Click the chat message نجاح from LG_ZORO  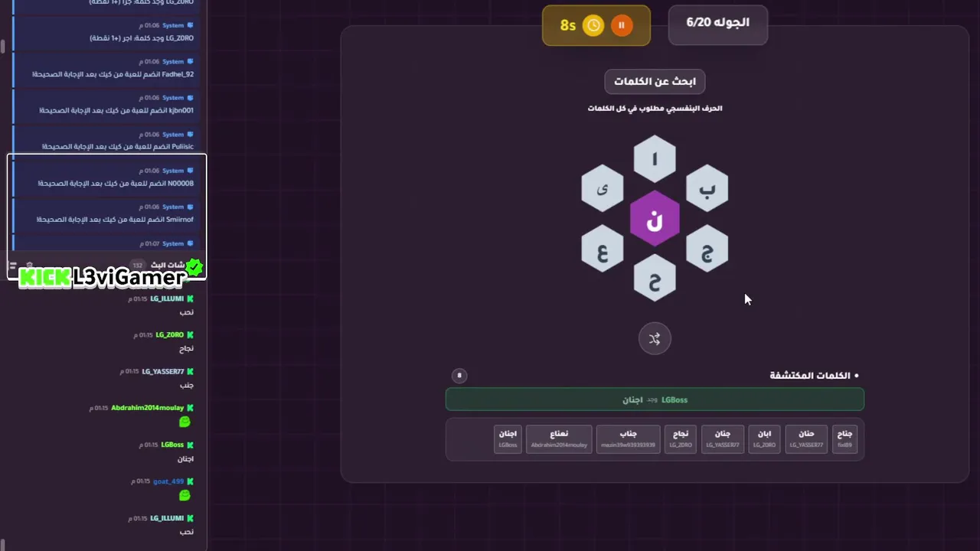coord(186,348)
